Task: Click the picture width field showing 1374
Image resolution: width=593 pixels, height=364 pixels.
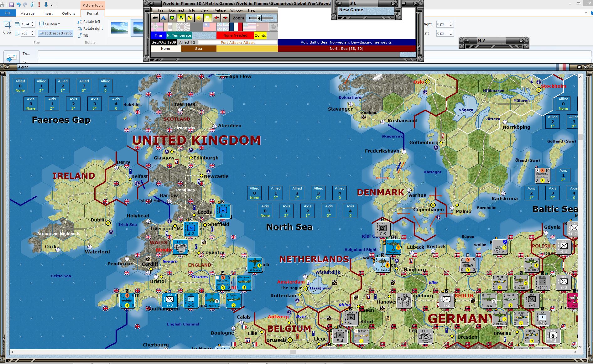Action: pyautogui.click(x=25, y=24)
